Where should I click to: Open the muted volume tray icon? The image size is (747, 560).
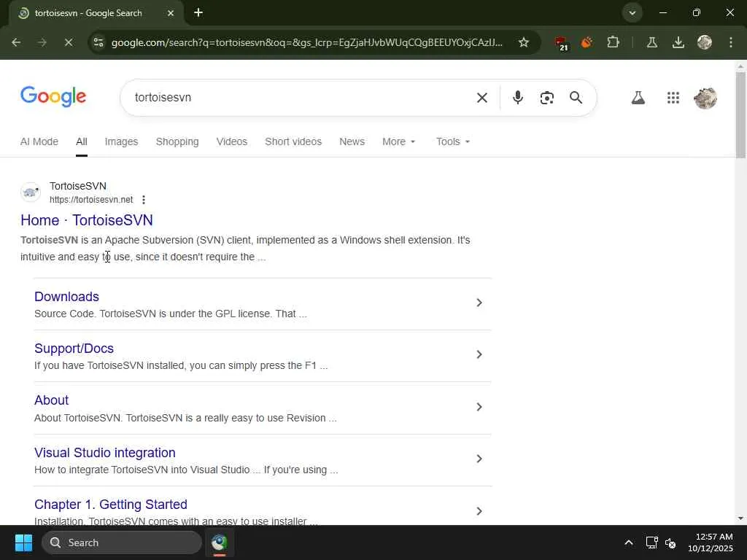click(x=671, y=542)
